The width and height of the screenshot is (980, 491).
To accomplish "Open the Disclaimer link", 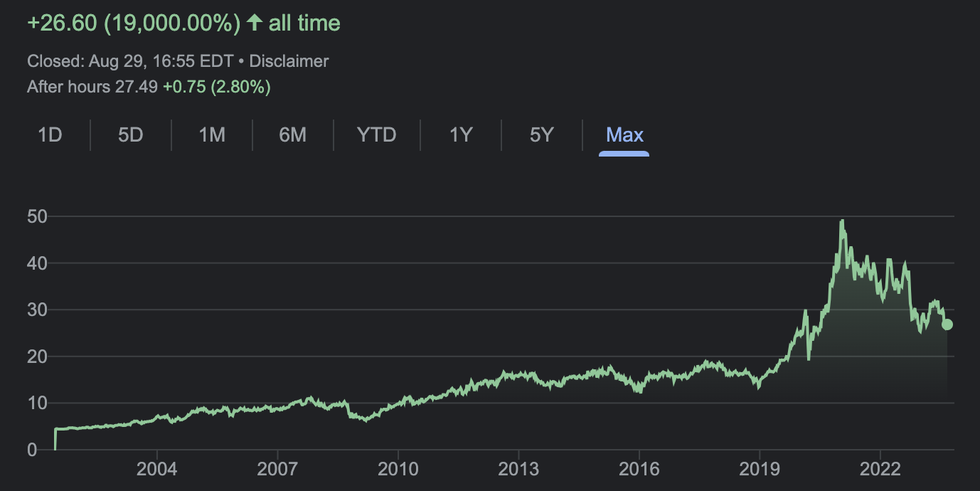I will click(x=289, y=61).
